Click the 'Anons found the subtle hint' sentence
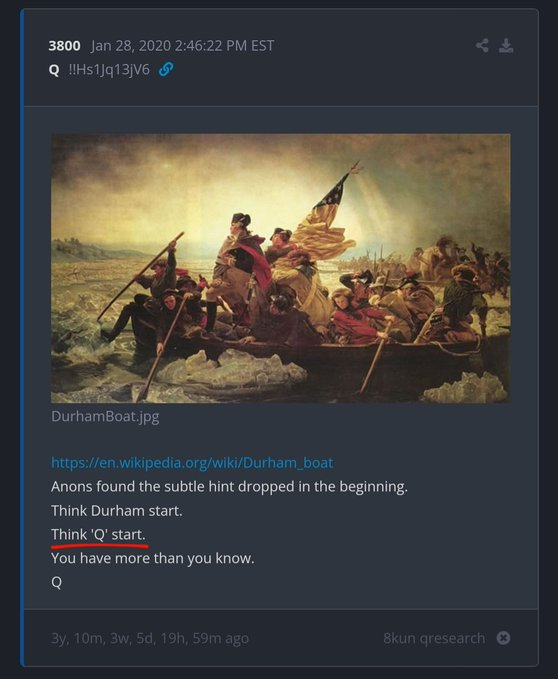 point(229,487)
